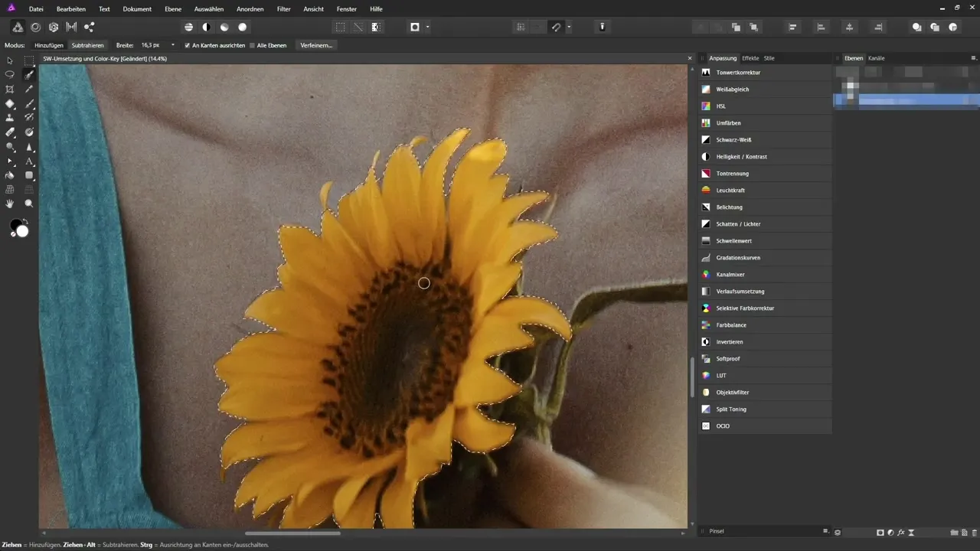
Task: Toggle the Quick Mask toolbar icon
Action: (x=415, y=27)
